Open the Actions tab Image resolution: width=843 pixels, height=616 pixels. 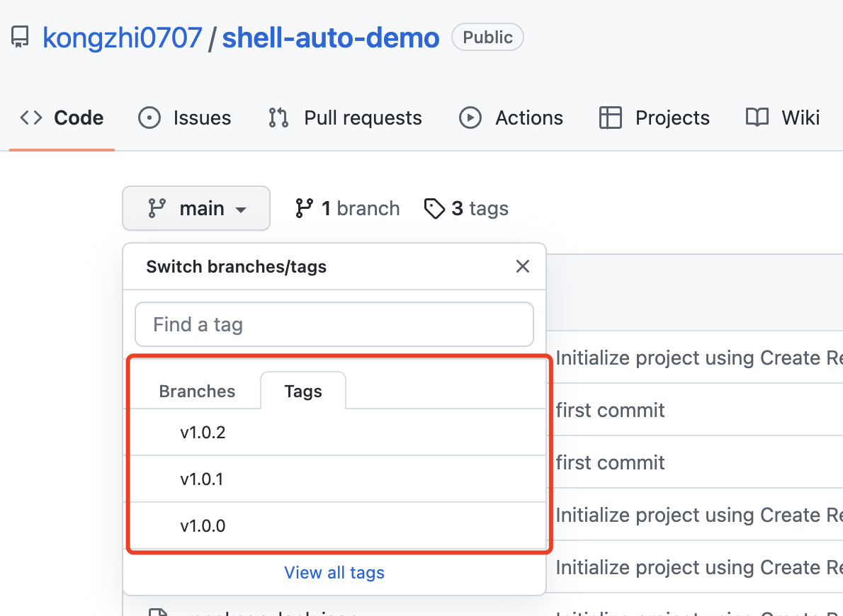[x=511, y=118]
